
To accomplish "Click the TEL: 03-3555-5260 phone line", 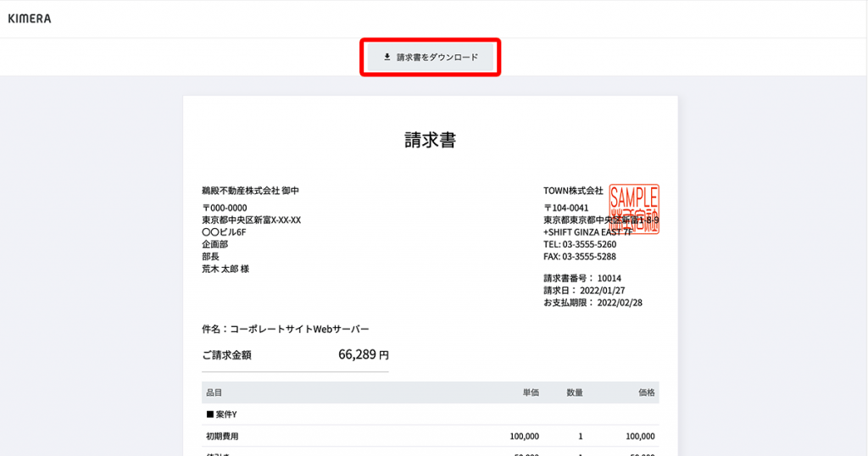I will click(580, 244).
